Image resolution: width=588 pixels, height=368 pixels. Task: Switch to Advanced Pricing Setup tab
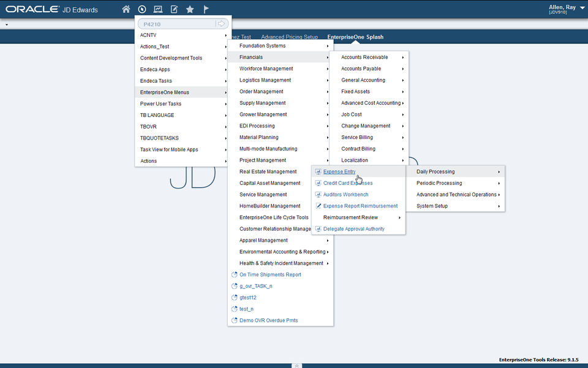coord(290,37)
